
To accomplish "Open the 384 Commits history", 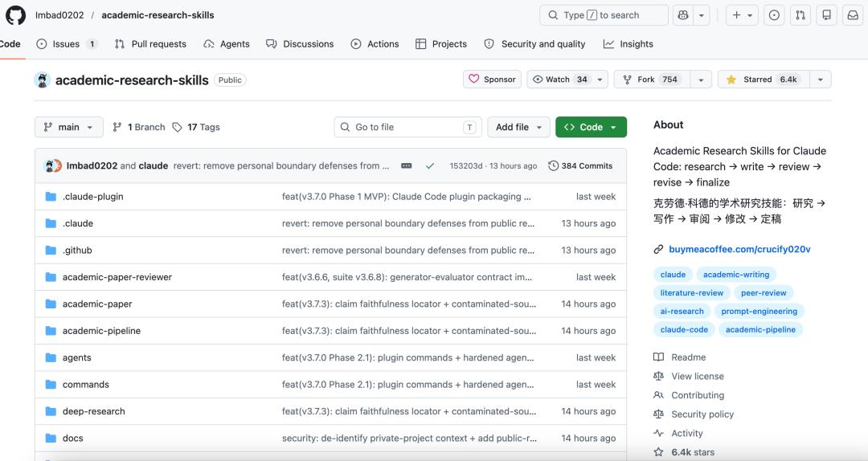I will (580, 165).
